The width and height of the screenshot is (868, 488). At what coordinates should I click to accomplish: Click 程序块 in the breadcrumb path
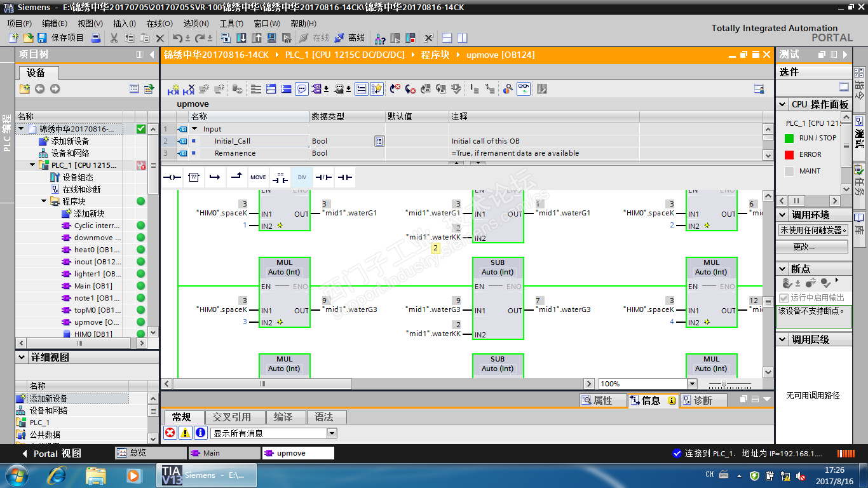click(435, 55)
